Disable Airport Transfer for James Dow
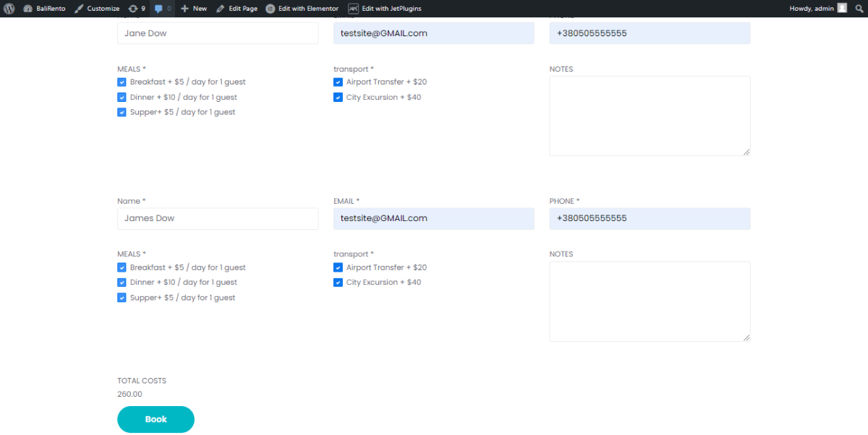Screen dimensions: 868x435 pyautogui.click(x=338, y=267)
